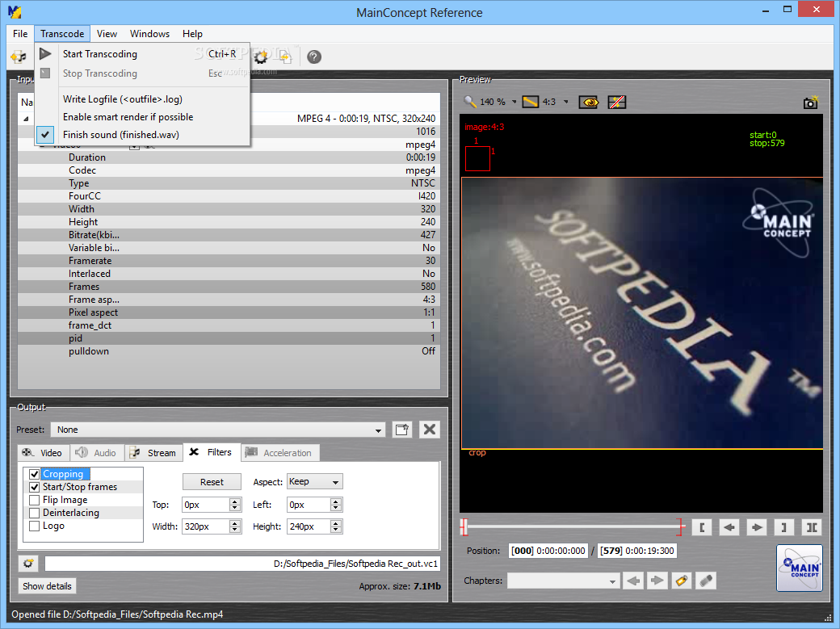Image resolution: width=840 pixels, height=629 pixels.
Task: Click the 4:3 aspect ratio icon in Preview
Action: point(531,102)
